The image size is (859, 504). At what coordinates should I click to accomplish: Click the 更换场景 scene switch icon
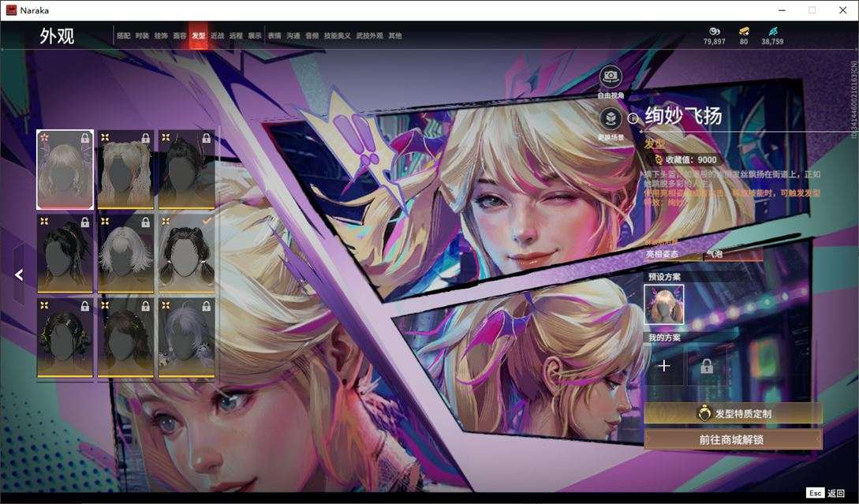coord(611,118)
